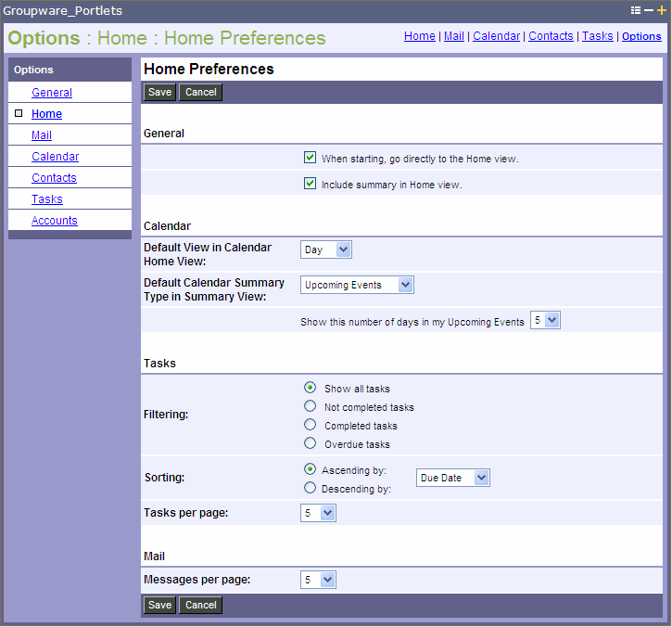
Task: Open Calendar in the Options sidebar
Action: click(56, 157)
